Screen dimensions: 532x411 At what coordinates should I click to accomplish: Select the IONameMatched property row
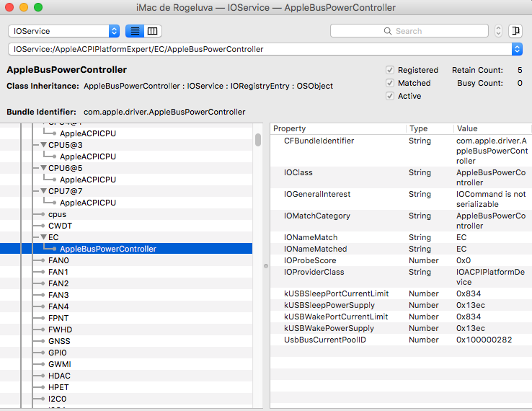click(x=401, y=249)
